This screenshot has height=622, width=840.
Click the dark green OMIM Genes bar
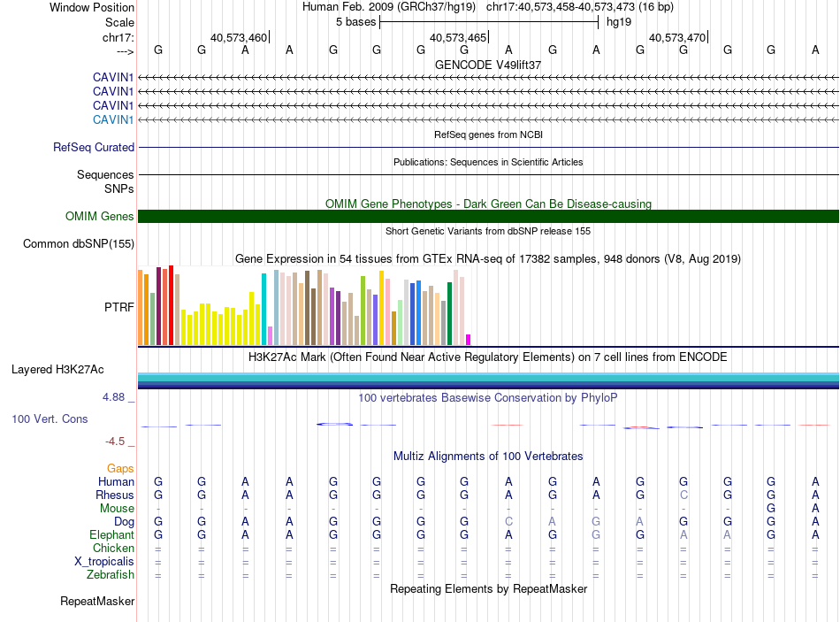tap(488, 216)
